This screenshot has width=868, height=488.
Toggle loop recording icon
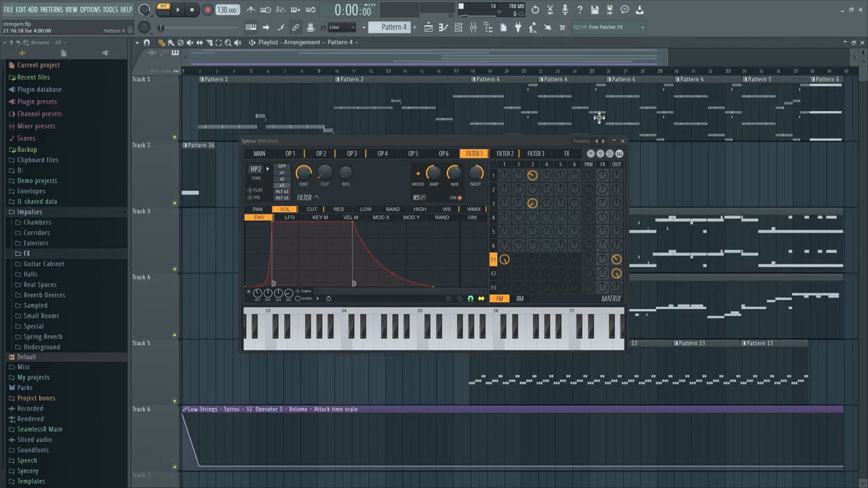[311, 9]
